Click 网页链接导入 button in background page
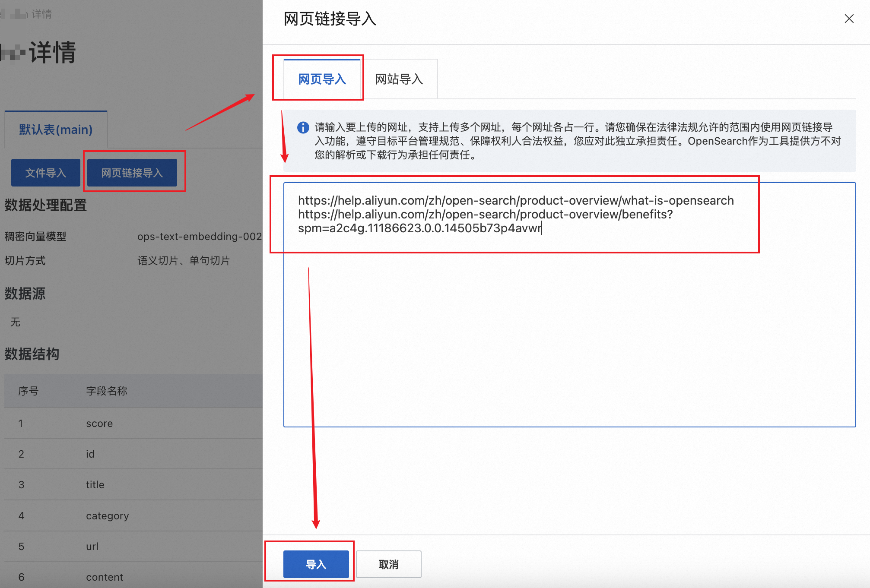This screenshot has height=588, width=870. coord(132,173)
